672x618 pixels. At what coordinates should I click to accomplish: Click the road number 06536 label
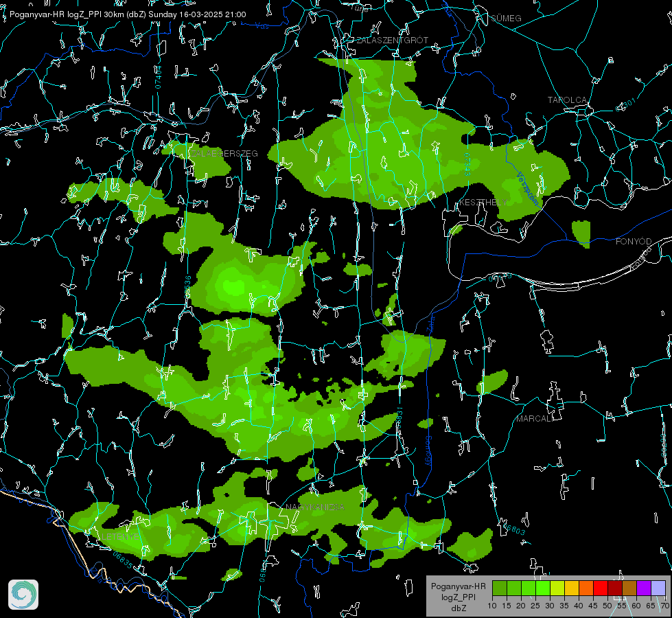click(x=187, y=287)
